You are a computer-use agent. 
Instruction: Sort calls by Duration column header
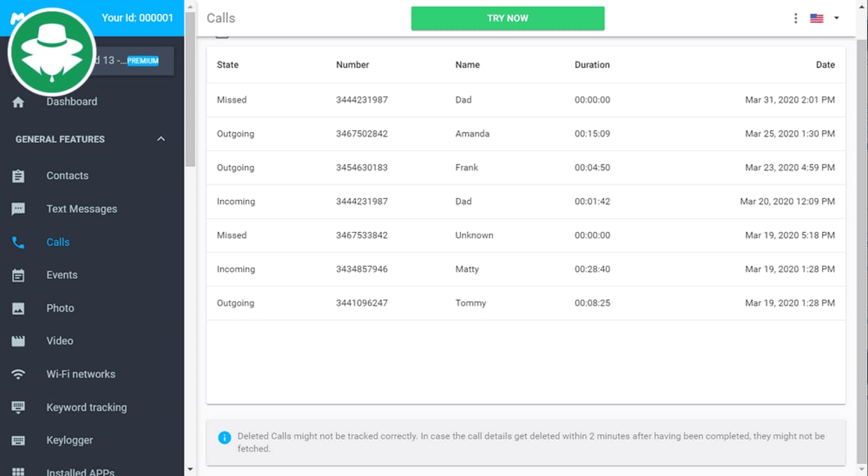591,65
